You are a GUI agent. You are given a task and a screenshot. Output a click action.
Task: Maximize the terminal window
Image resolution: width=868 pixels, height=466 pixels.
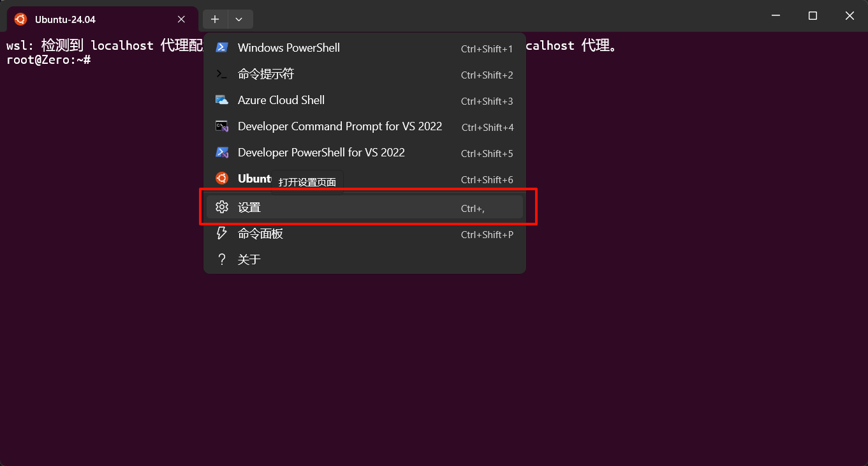813,16
